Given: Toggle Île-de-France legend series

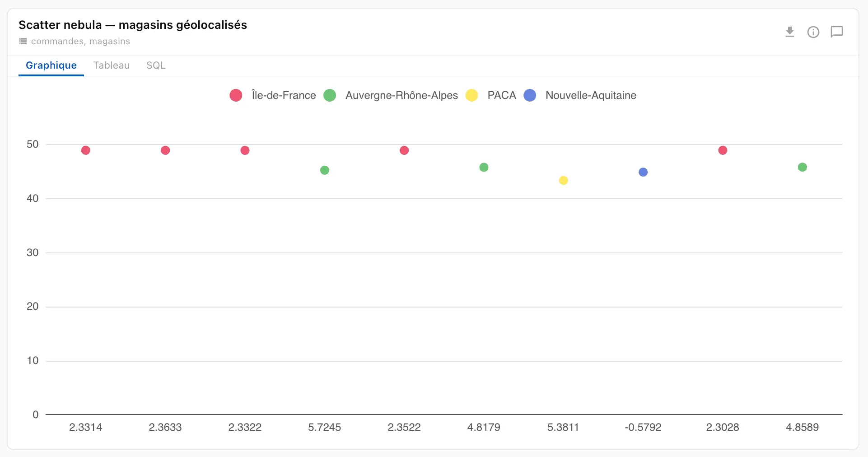Looking at the screenshot, I should click(273, 95).
